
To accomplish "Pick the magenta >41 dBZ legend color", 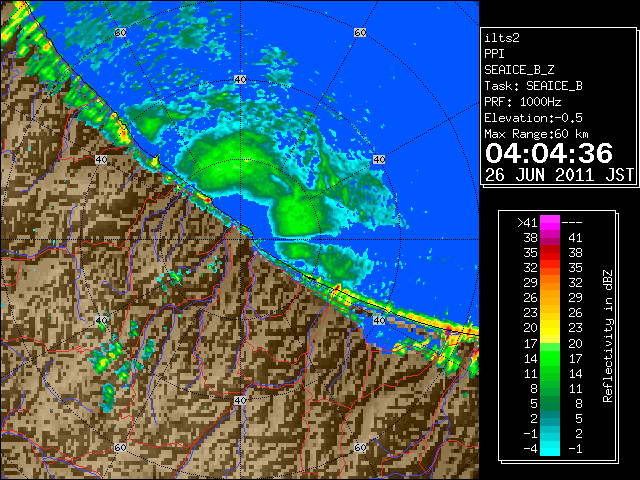I will tap(550, 223).
